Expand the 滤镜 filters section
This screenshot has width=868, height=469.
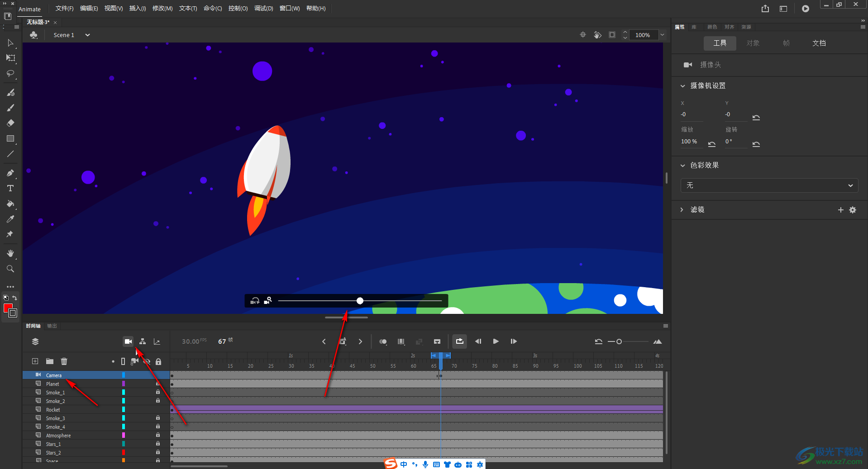pyautogui.click(x=682, y=210)
